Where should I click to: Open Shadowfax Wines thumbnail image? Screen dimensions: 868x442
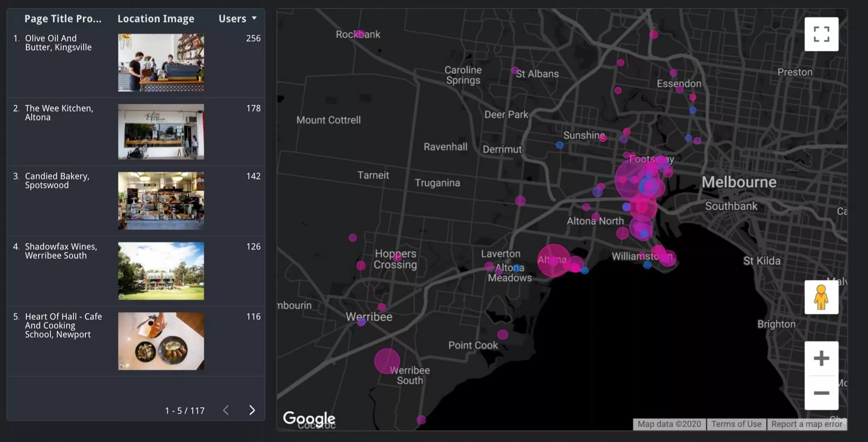(x=161, y=271)
